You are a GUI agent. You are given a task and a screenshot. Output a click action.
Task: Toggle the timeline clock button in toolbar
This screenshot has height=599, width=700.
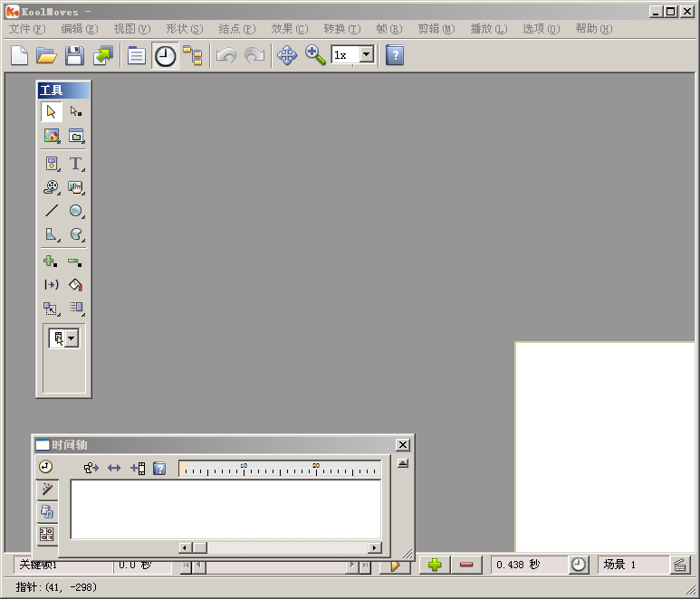pos(165,56)
